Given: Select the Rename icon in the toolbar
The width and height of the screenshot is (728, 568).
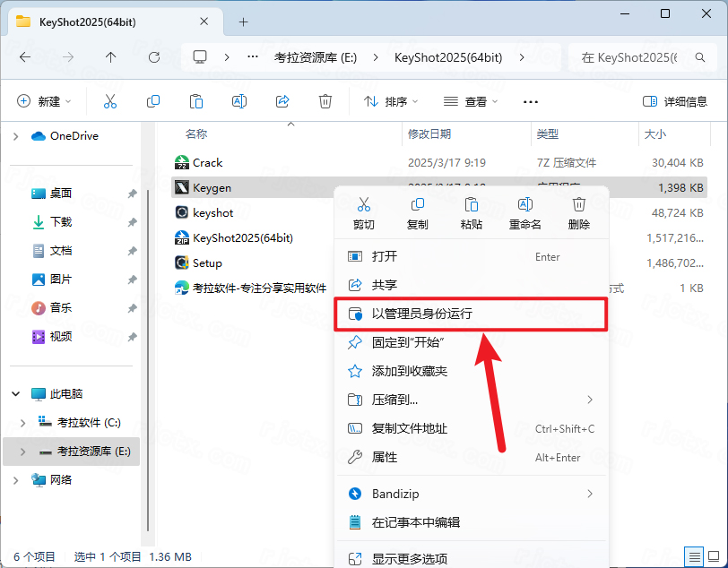Looking at the screenshot, I should click(239, 100).
